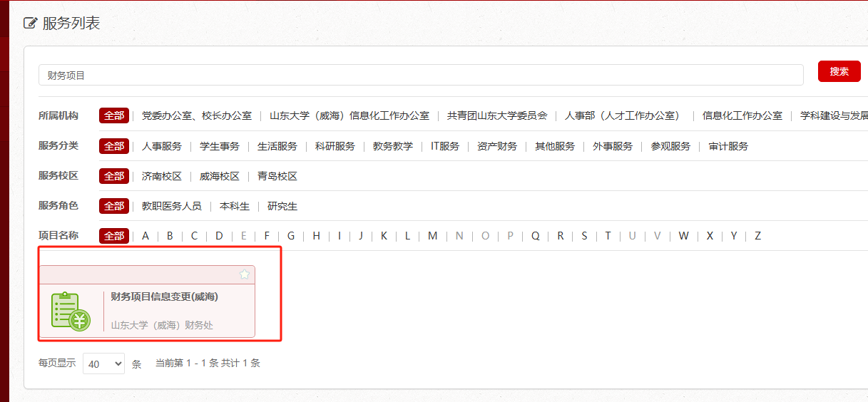Viewport: 868px width, 402px height.
Task: Filter project names by letter H
Action: (x=316, y=236)
